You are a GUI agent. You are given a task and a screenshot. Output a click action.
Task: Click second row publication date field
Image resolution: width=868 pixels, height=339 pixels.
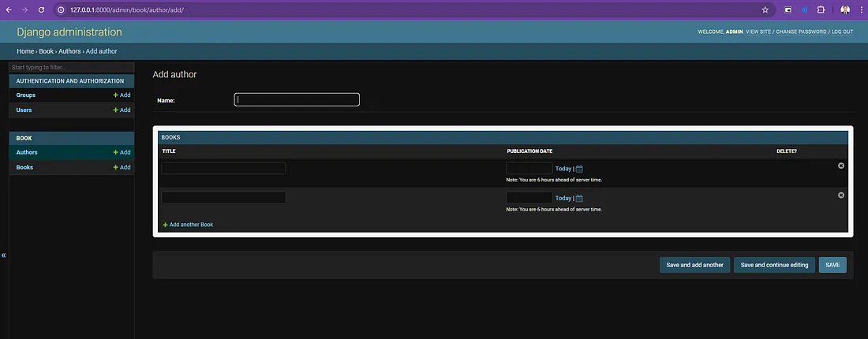529,197
